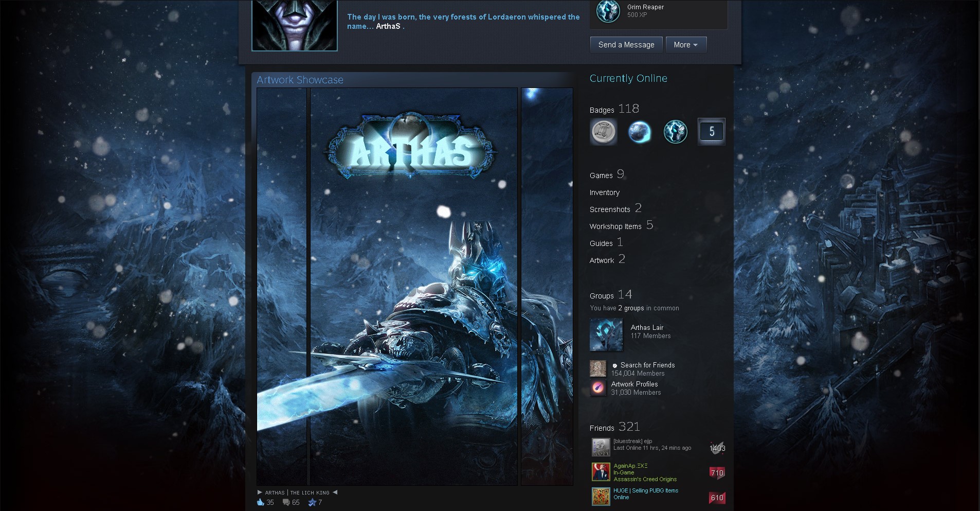Open the blue orb badge in Badges row
Image resolution: width=980 pixels, height=511 pixels.
click(639, 131)
